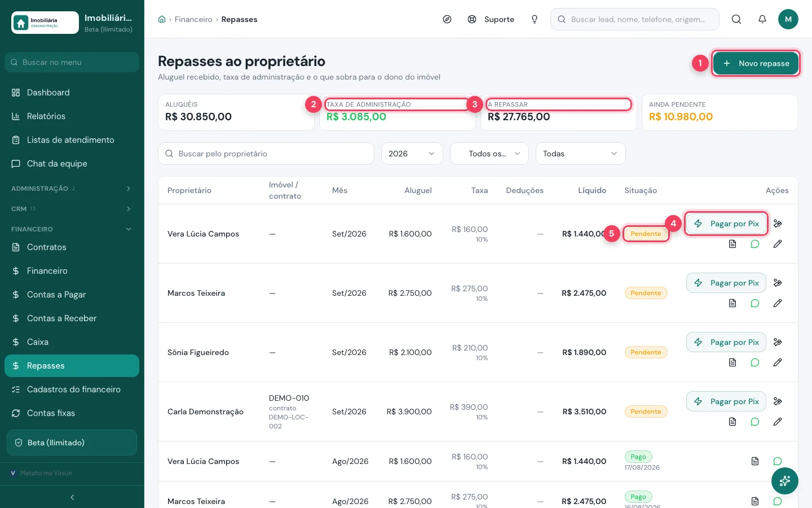The height and width of the screenshot is (508, 812).
Task: Focus the "Buscar pelo proprietário" search field
Action: click(x=266, y=154)
